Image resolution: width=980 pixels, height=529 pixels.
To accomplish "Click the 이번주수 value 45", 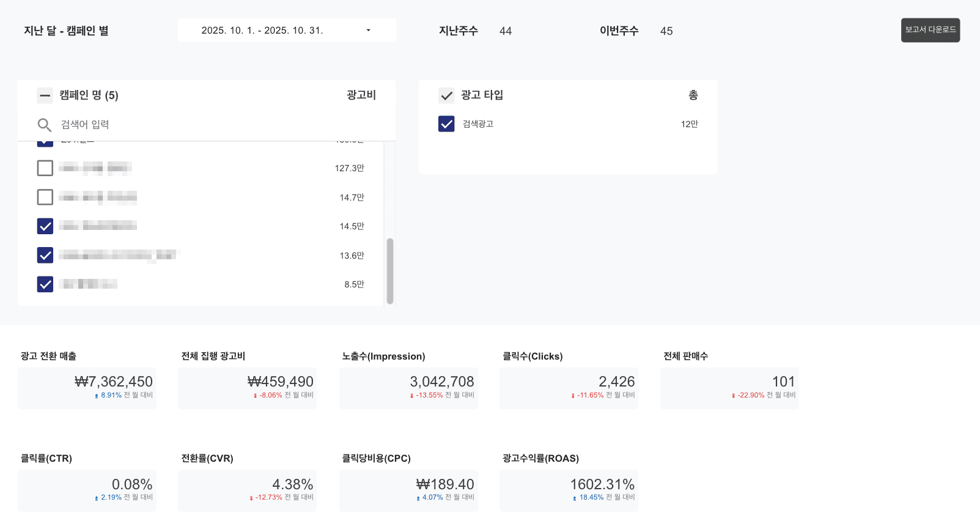I will pyautogui.click(x=666, y=31).
